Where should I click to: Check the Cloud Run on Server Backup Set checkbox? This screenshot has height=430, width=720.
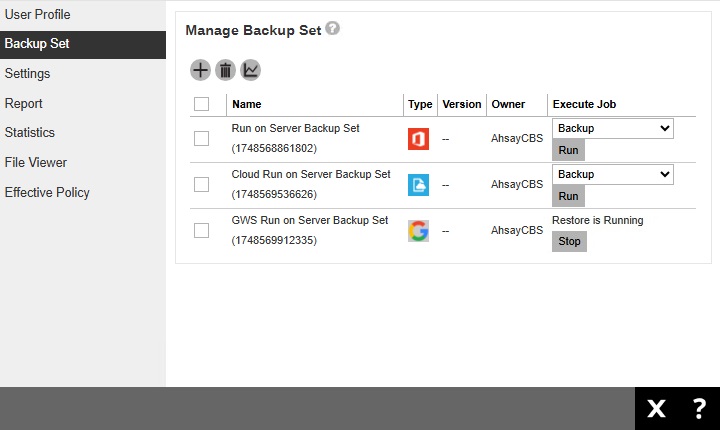coord(201,185)
